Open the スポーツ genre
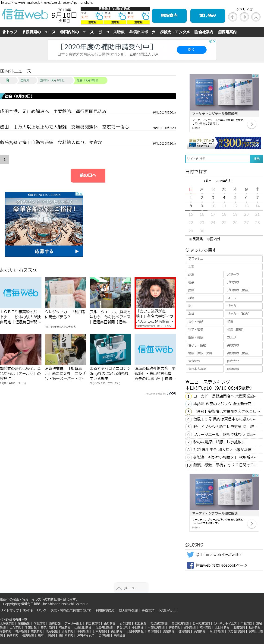 point(243,275)
